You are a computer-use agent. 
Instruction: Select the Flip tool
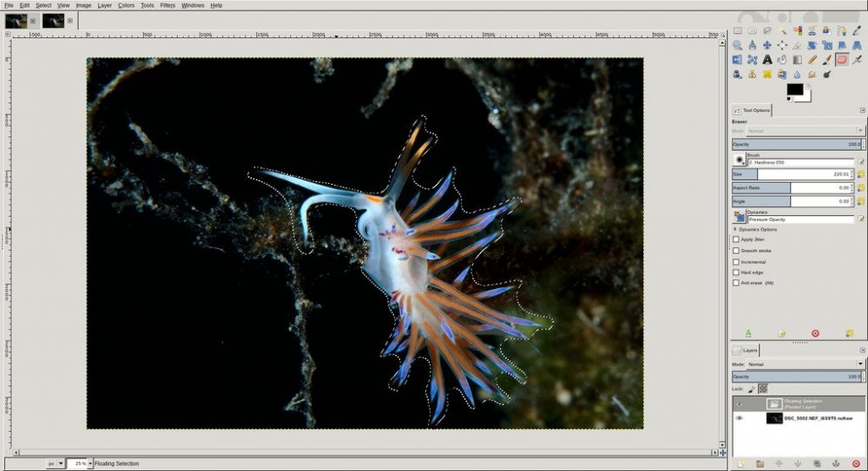tap(738, 60)
